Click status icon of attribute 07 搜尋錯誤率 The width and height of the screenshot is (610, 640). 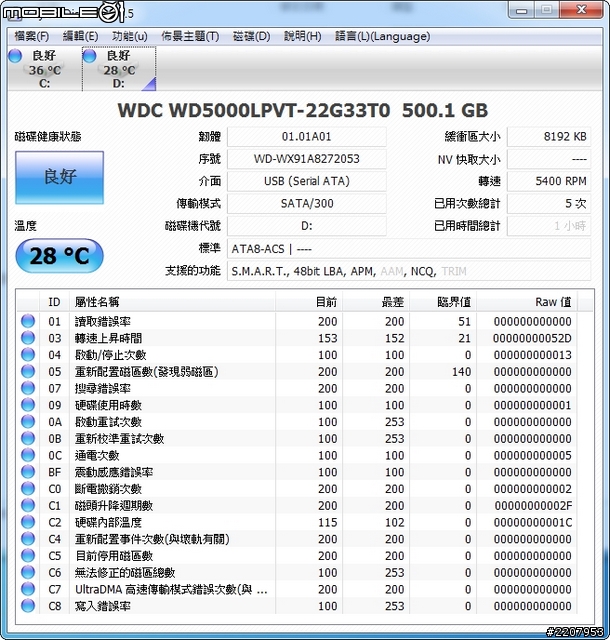pos(28,388)
